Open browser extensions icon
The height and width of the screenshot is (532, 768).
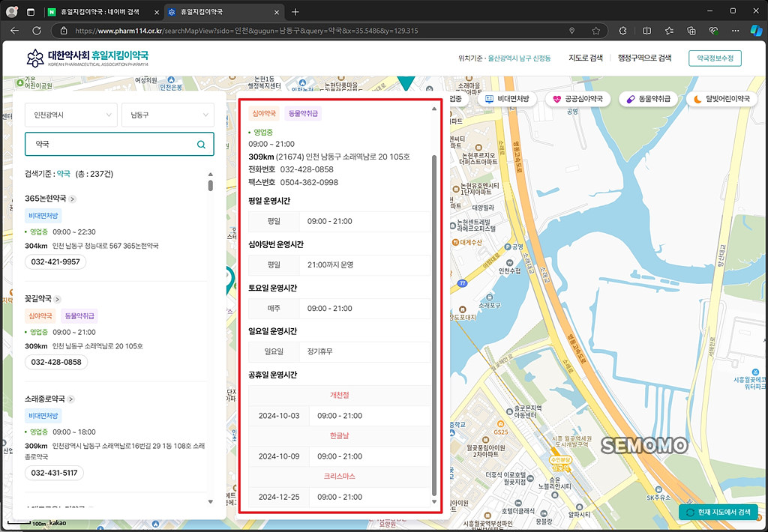622,30
